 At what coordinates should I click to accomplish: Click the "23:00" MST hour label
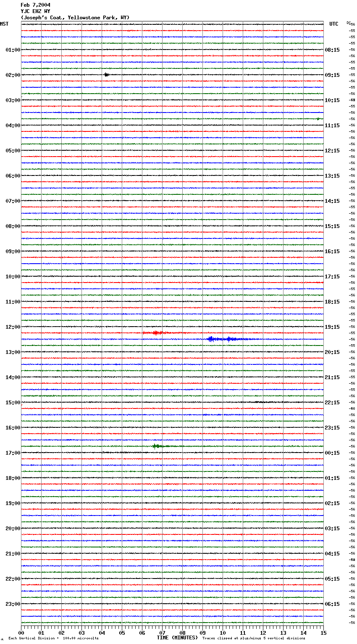click(13, 604)
